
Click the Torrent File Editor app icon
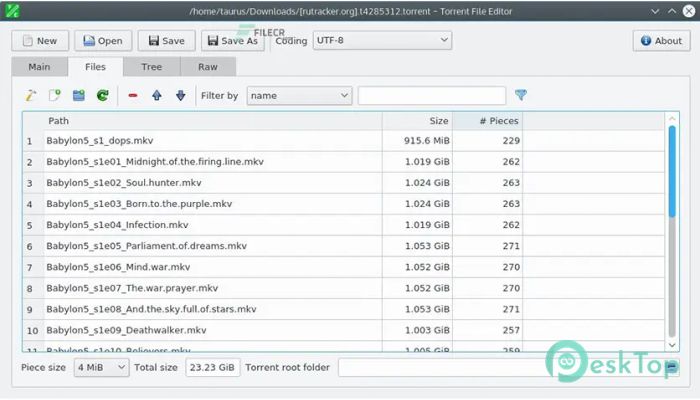[x=12, y=11]
